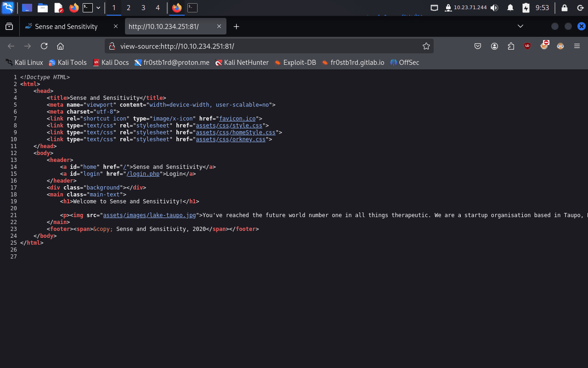Launch Firefox from the panel launcher
Viewport: 588px width, 368px height.
tap(73, 8)
